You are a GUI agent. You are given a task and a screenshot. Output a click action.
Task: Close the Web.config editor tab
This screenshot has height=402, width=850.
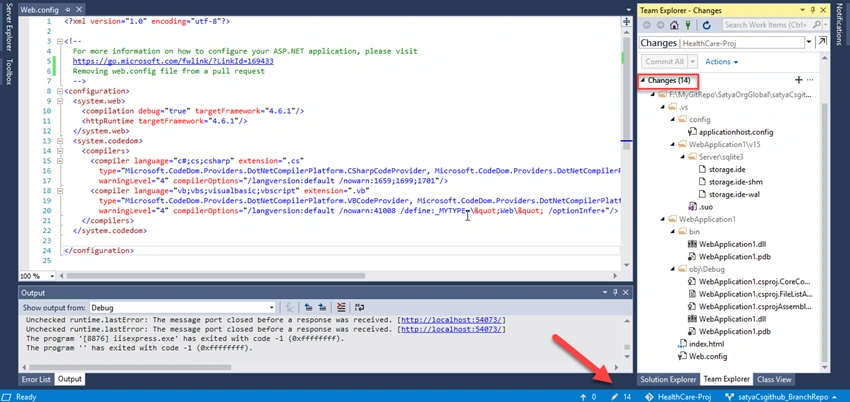pos(78,10)
